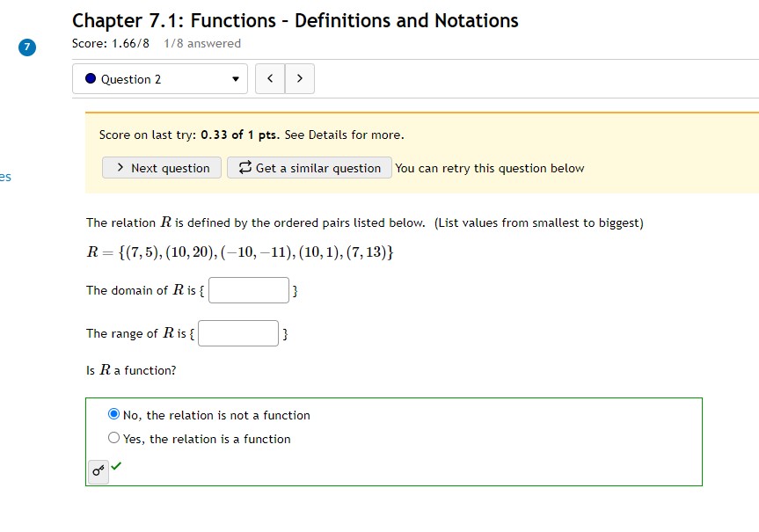Click the blue 7 notification badge

tap(27, 47)
